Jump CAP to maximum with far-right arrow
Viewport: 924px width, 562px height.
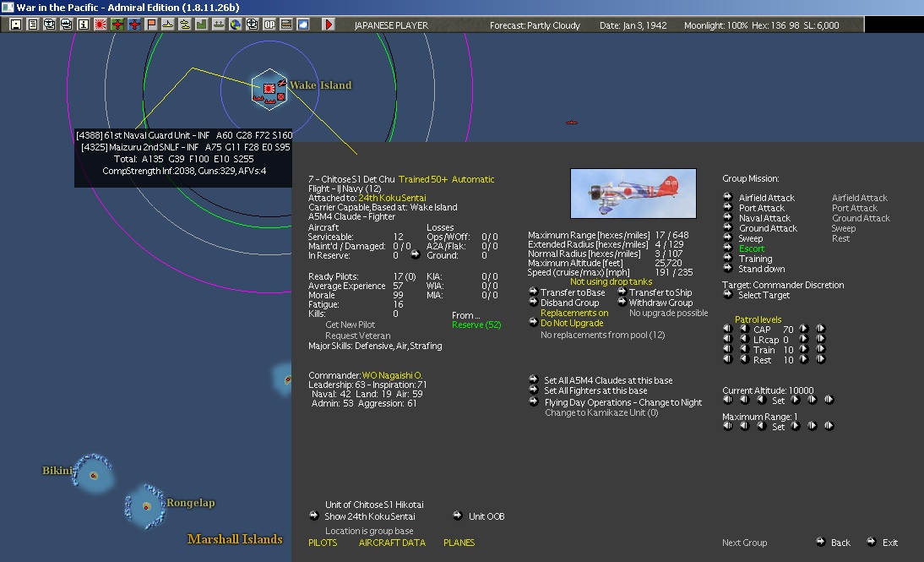[820, 329]
